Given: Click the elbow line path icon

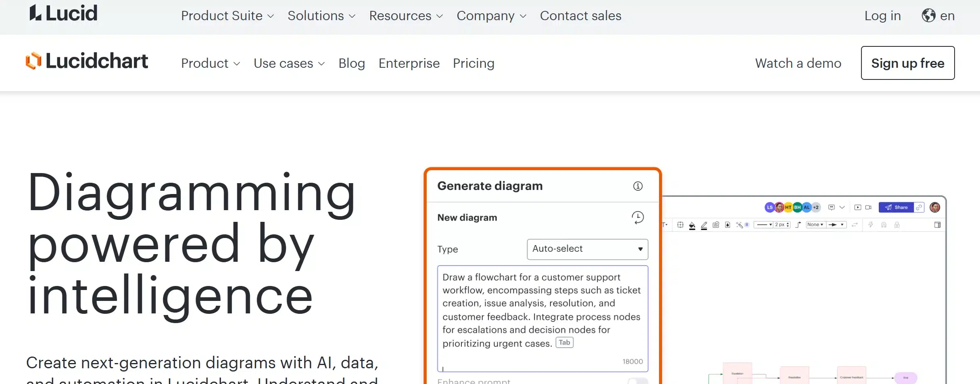Looking at the screenshot, I should coord(798,225).
